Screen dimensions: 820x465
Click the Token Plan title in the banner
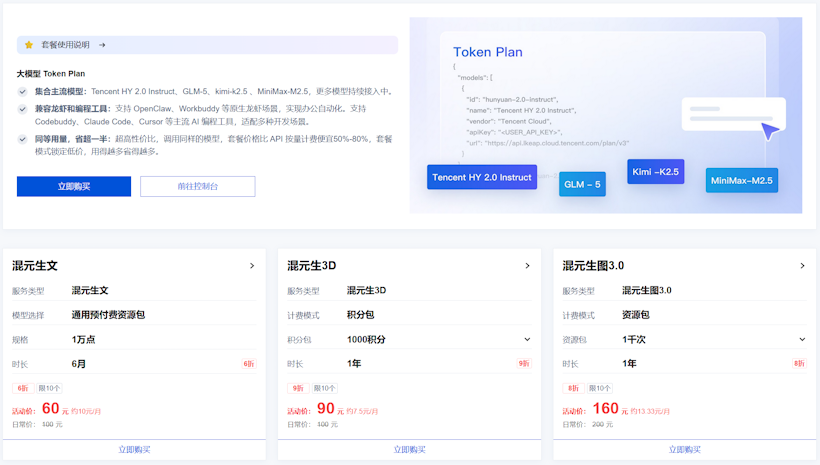(x=487, y=52)
